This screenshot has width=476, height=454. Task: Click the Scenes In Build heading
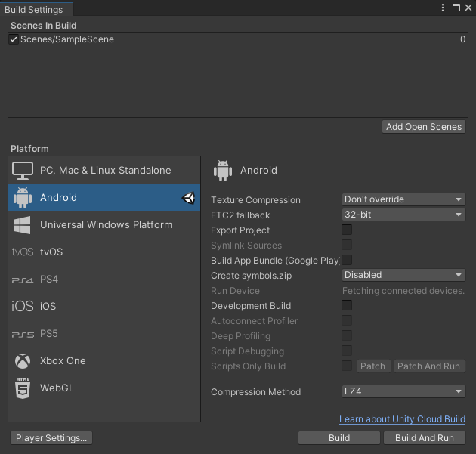pyautogui.click(x=44, y=26)
